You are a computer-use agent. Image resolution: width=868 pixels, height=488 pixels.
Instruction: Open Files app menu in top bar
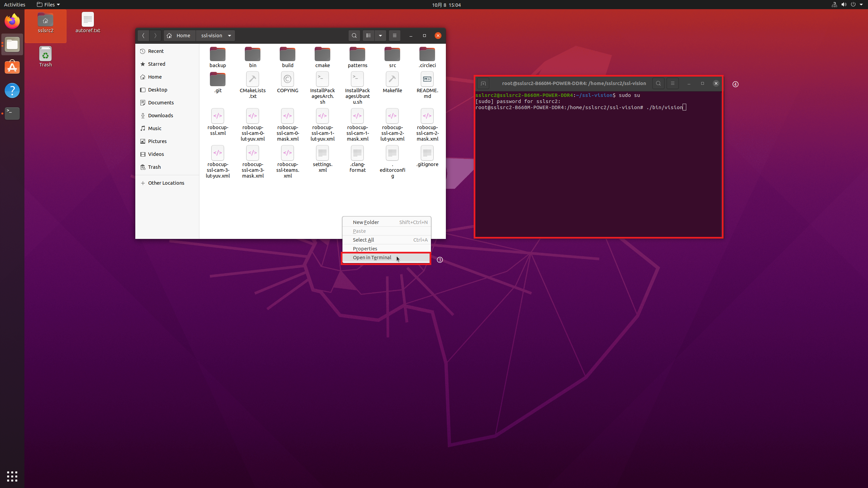(48, 5)
